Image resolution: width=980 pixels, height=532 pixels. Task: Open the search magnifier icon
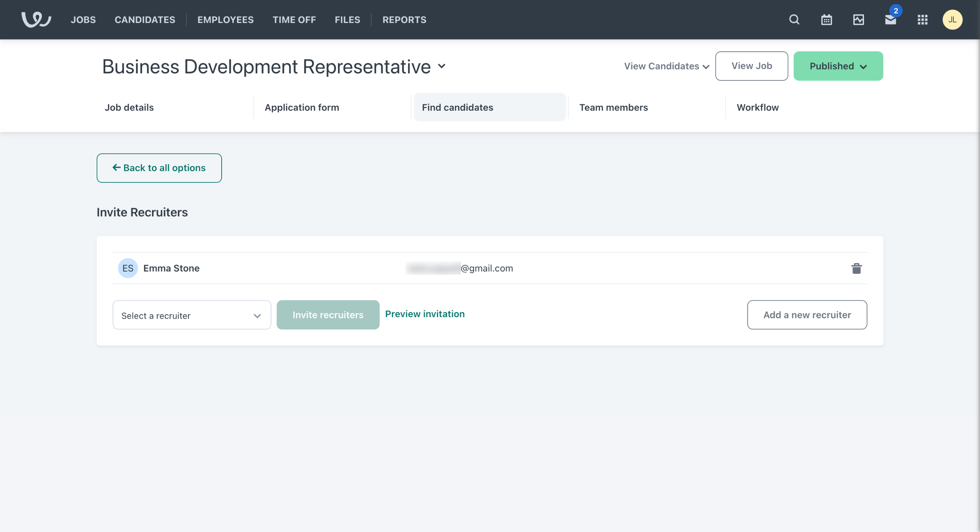(x=794, y=20)
